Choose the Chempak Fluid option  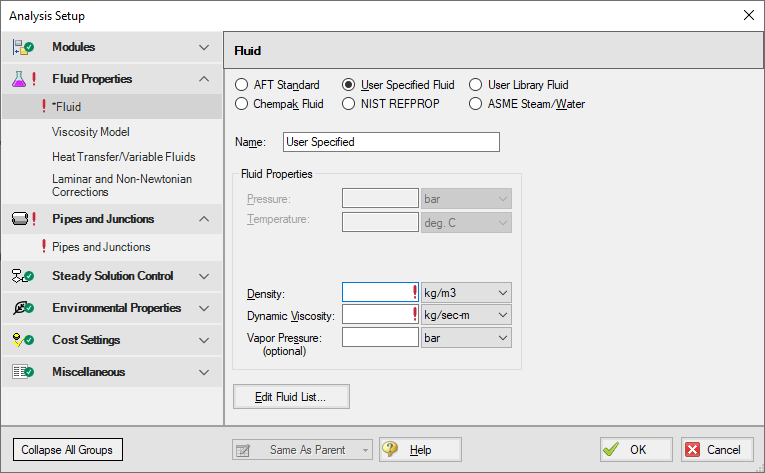pyautogui.click(x=241, y=103)
